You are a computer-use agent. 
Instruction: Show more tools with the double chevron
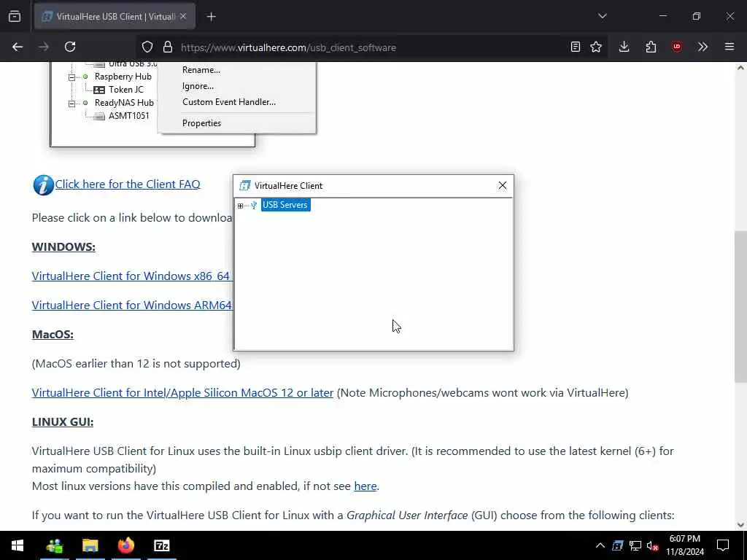click(703, 47)
